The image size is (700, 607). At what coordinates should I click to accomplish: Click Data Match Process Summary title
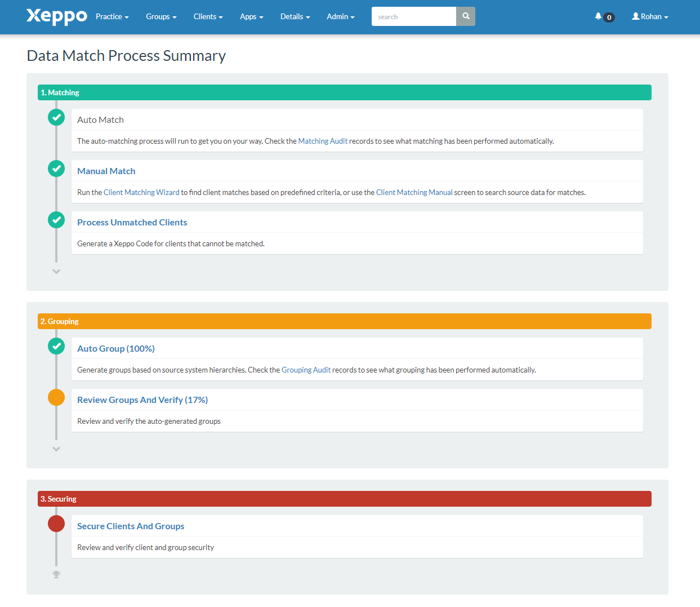click(x=126, y=55)
